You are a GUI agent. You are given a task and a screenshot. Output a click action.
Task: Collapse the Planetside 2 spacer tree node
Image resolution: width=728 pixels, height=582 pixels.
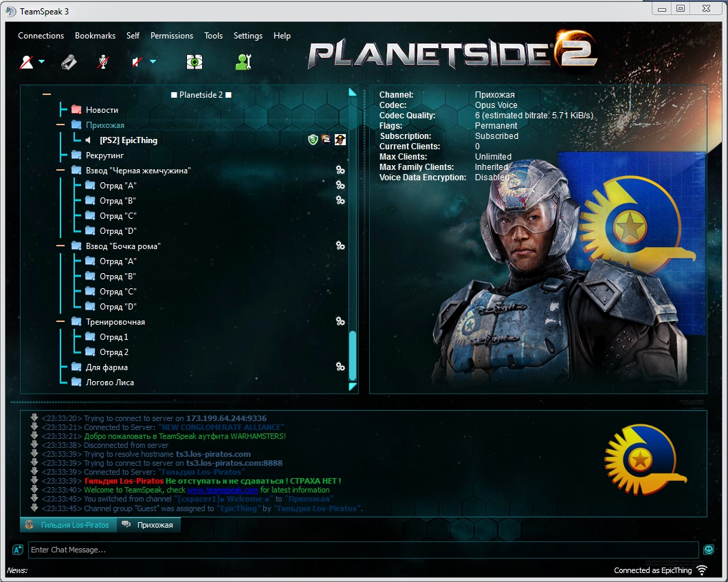click(x=47, y=94)
